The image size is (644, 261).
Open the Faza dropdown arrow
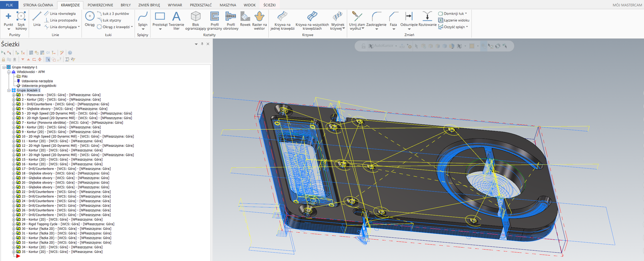point(394,29)
